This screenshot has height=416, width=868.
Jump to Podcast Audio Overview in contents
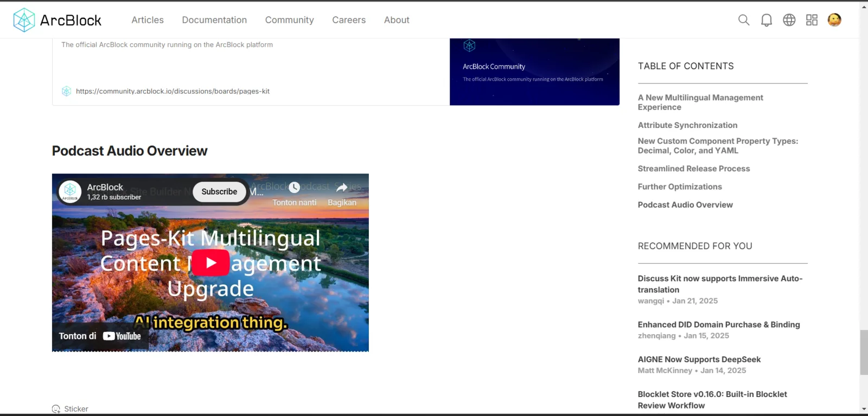[685, 204]
